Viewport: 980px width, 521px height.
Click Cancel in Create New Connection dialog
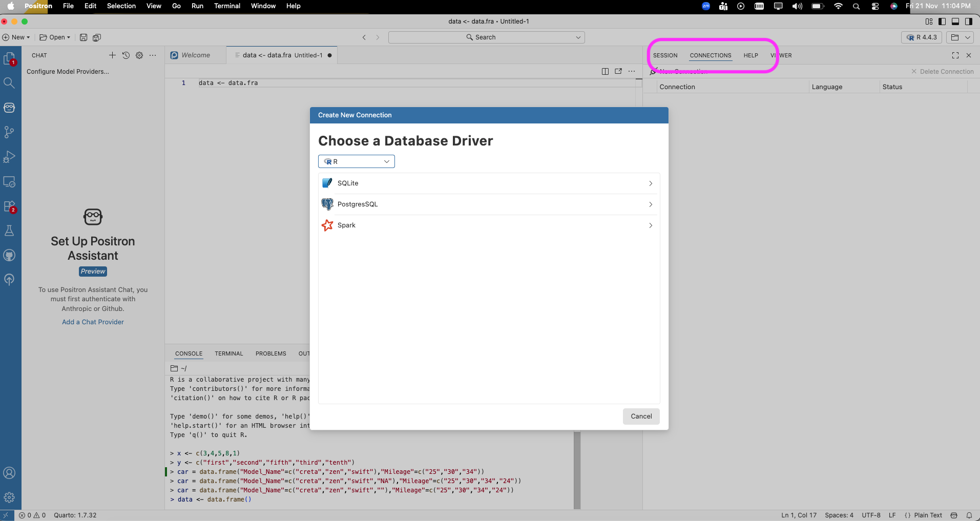pyautogui.click(x=641, y=416)
